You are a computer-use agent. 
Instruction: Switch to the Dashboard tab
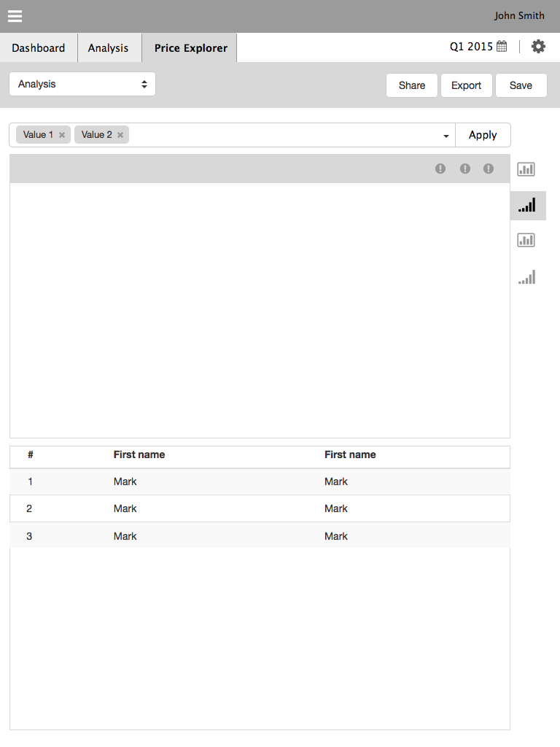pos(39,48)
